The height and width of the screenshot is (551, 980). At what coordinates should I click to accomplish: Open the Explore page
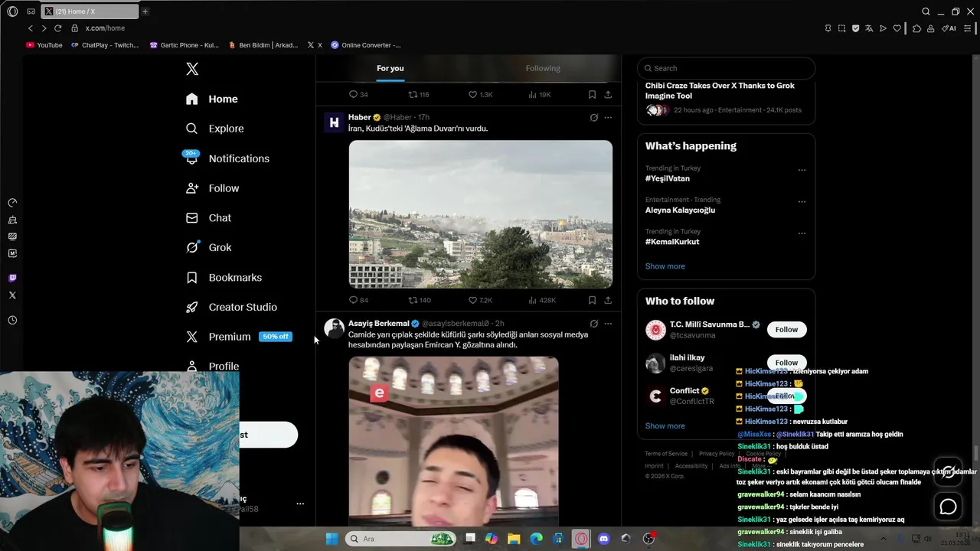215,129
